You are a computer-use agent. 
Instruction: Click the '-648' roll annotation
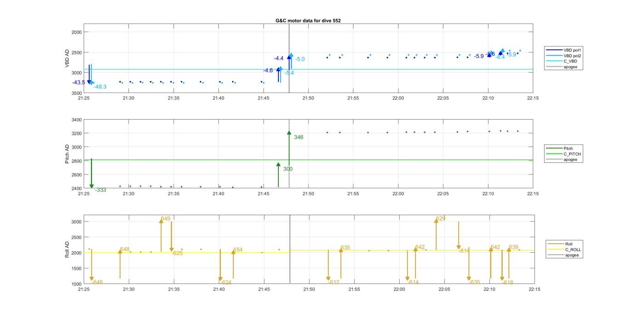(97, 282)
